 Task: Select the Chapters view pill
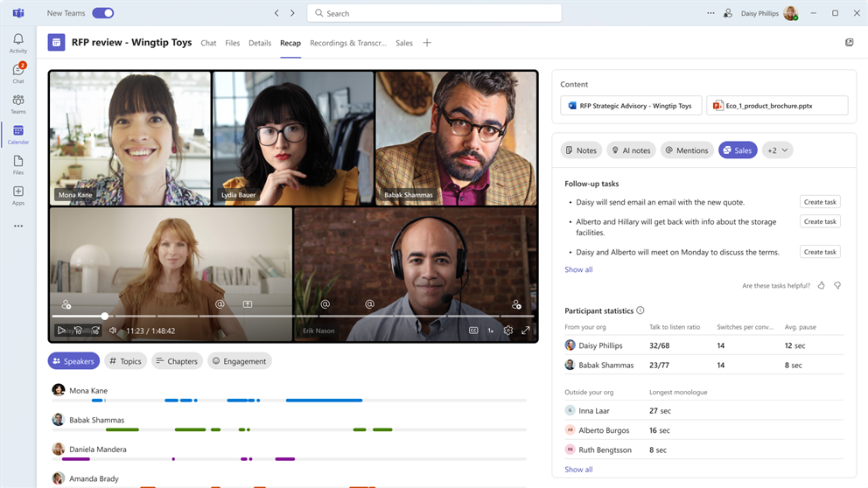coord(177,360)
